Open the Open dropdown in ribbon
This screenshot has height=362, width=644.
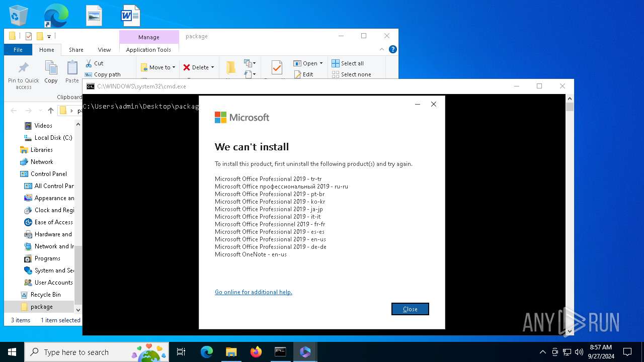click(308, 63)
